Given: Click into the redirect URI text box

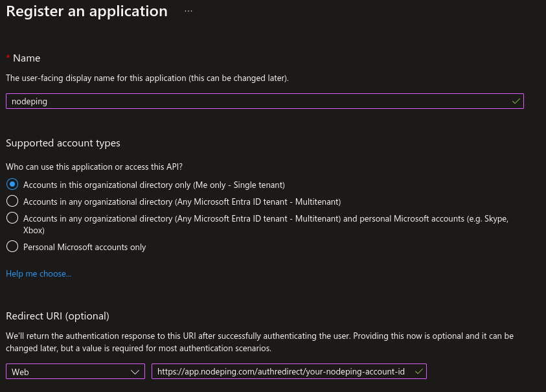Looking at the screenshot, I should 282,372.
